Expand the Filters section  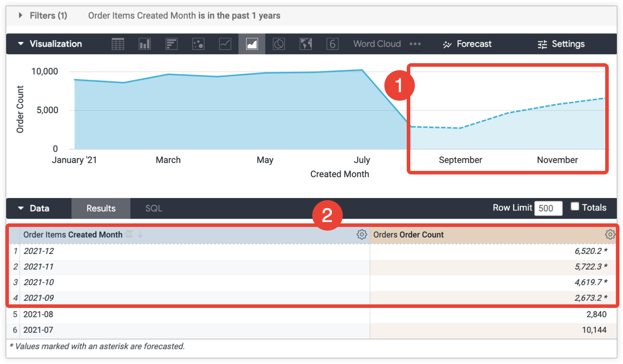20,16
